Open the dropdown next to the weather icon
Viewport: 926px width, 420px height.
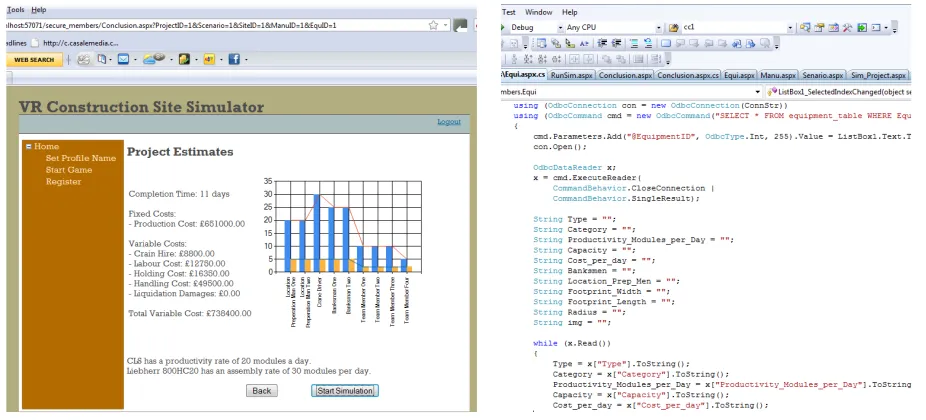171,60
